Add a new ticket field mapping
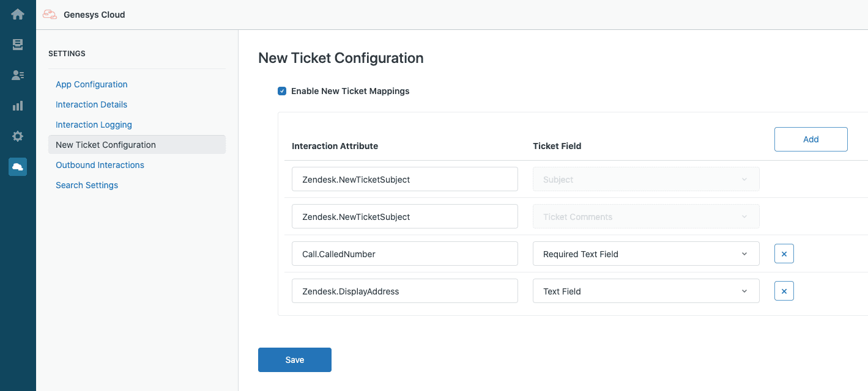The image size is (868, 391). (x=811, y=139)
